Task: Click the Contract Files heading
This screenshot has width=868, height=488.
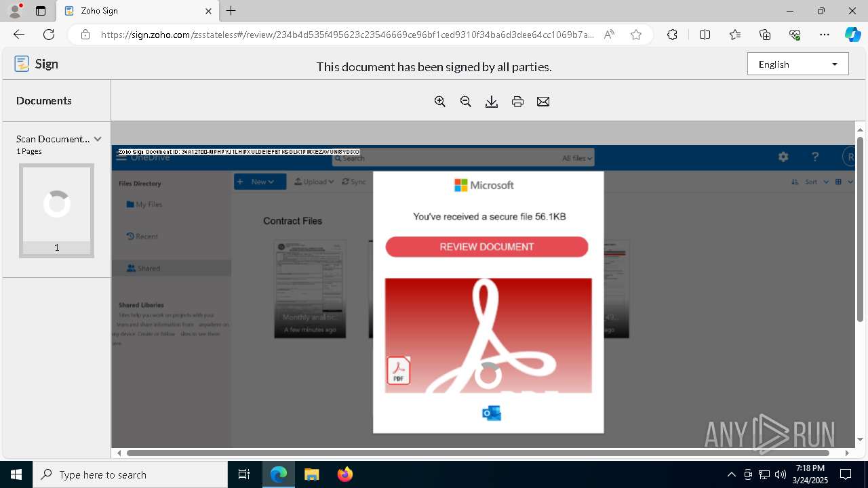Action: [x=292, y=221]
